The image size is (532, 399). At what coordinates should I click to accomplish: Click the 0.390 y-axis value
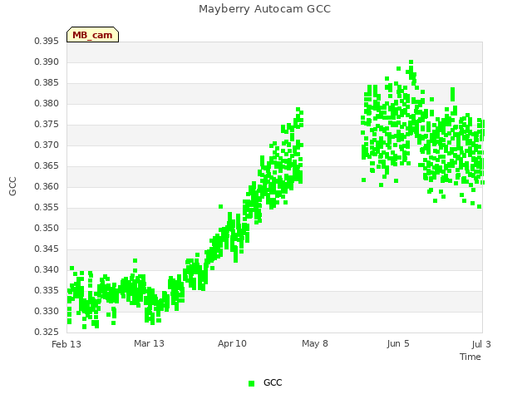click(x=47, y=62)
